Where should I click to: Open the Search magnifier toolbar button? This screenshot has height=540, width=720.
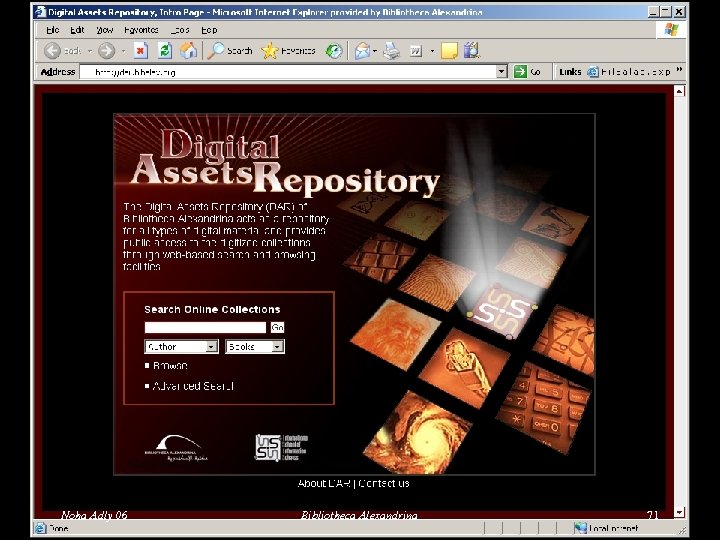click(230, 51)
